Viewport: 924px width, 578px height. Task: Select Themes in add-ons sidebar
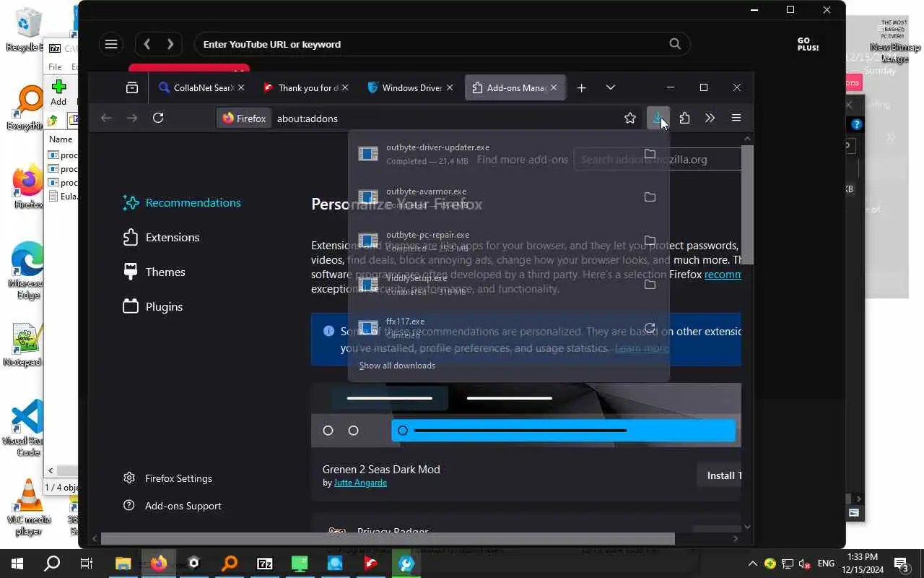(x=154, y=272)
